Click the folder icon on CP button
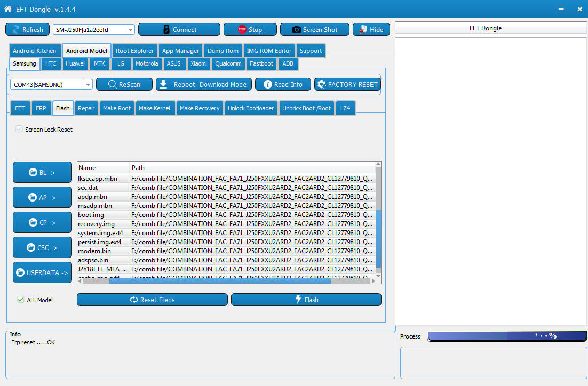The height and width of the screenshot is (386, 588). coord(33,223)
